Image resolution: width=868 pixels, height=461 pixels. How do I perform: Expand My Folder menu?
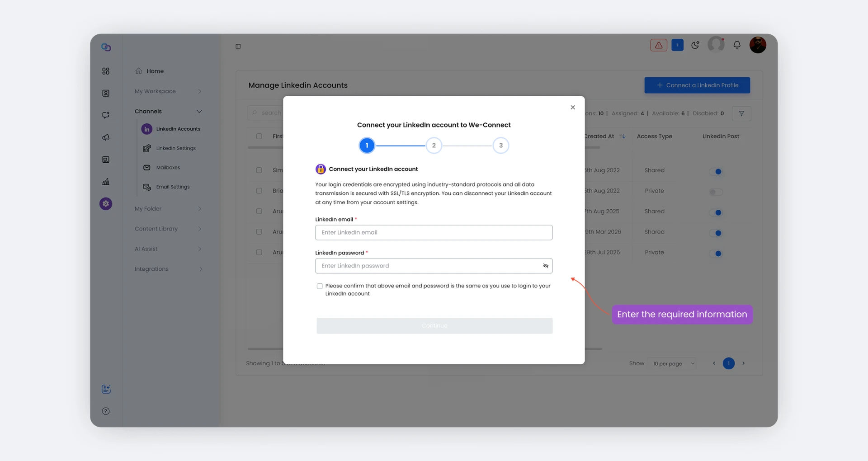pyautogui.click(x=168, y=209)
